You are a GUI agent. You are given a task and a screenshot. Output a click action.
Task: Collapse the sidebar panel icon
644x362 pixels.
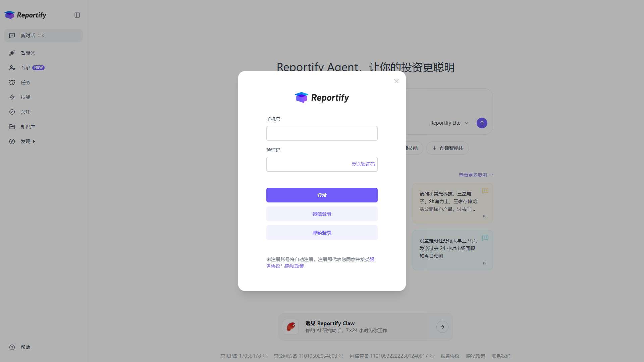[x=77, y=15]
